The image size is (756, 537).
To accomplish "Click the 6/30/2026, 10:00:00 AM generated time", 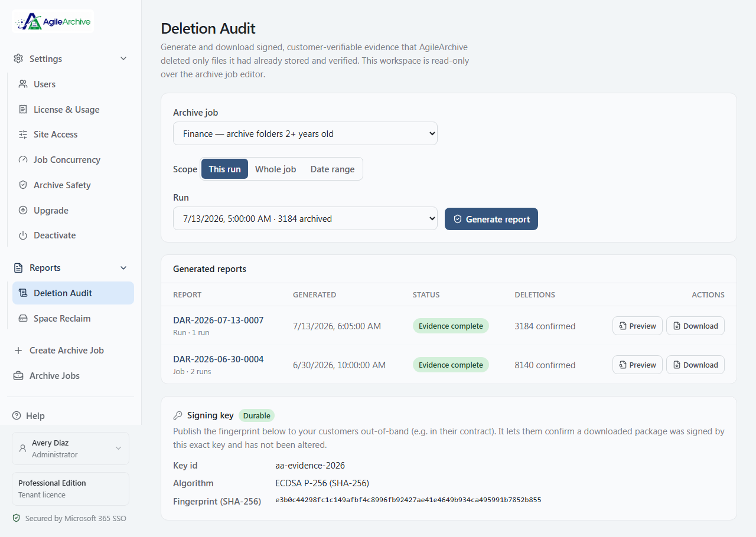I will [339, 365].
